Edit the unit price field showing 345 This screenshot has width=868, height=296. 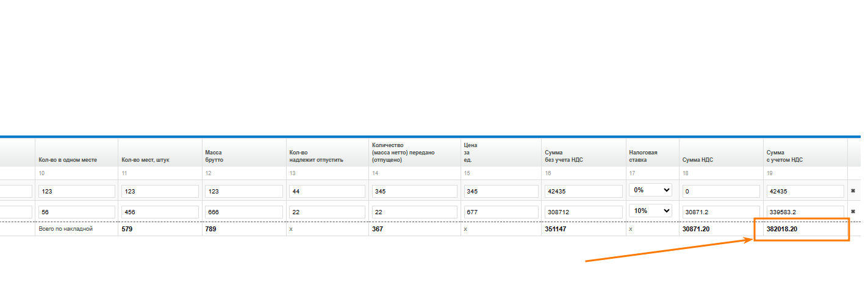tap(501, 191)
